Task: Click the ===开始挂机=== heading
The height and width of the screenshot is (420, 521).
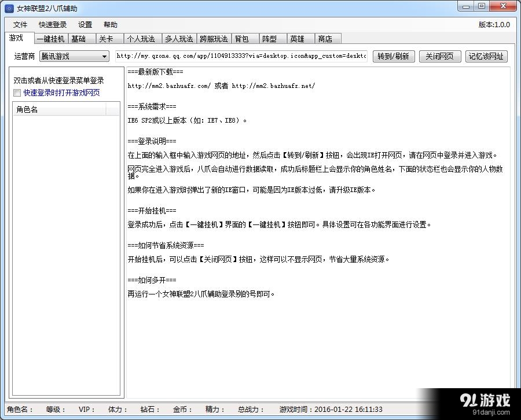Action: (152, 211)
